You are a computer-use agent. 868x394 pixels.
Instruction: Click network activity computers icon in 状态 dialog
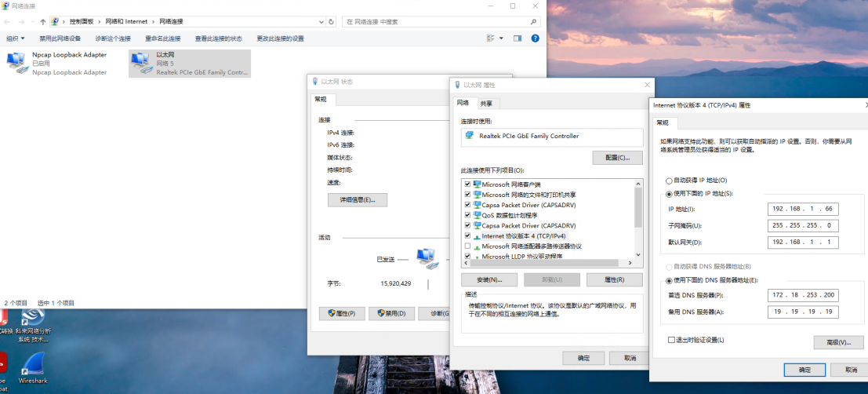(427, 259)
